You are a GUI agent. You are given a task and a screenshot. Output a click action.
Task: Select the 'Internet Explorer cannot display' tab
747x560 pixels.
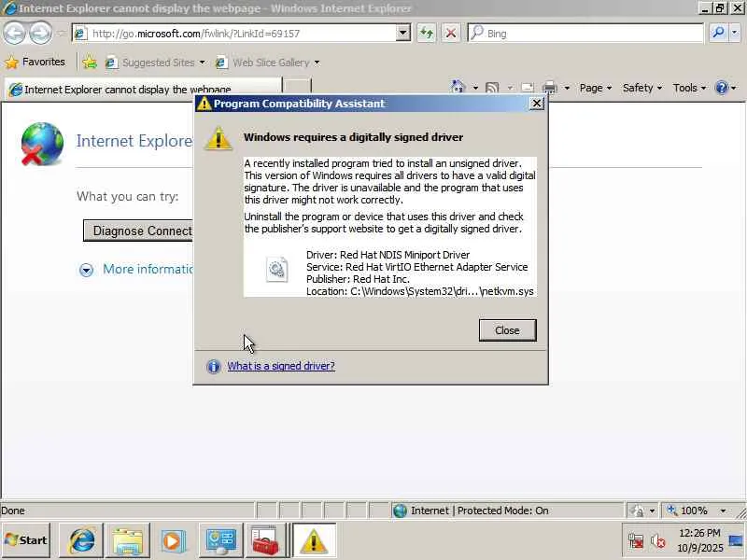point(143,89)
